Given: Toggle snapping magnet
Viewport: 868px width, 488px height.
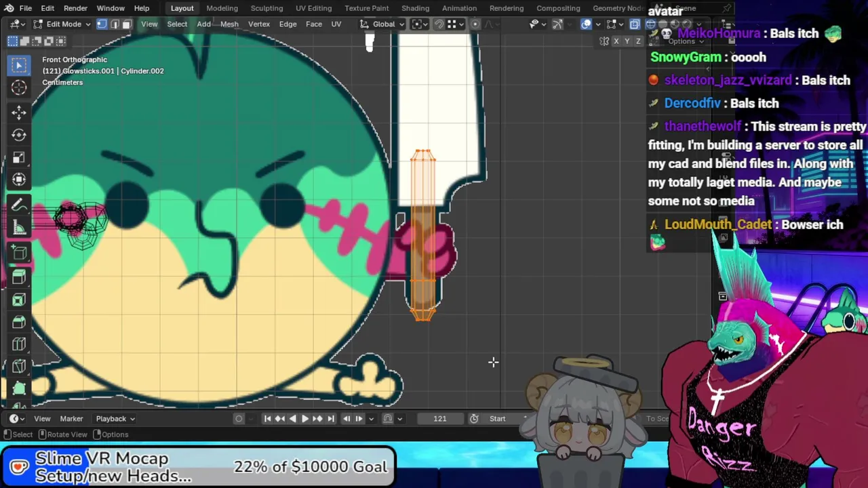Looking at the screenshot, I should (x=439, y=24).
